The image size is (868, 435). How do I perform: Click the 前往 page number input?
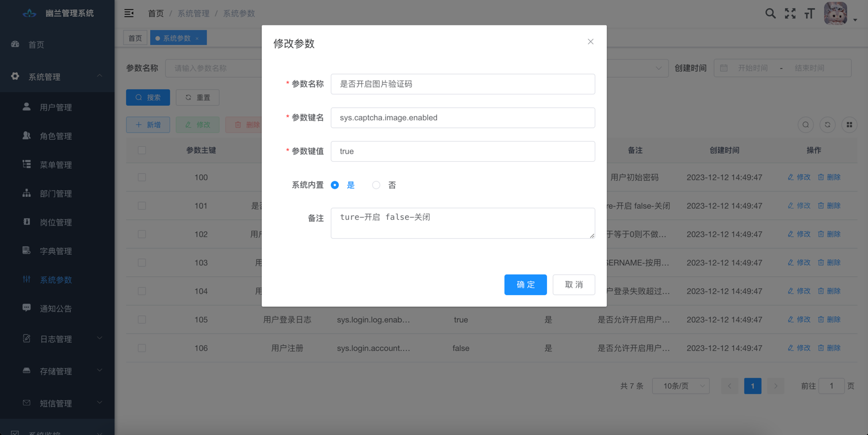tap(831, 386)
